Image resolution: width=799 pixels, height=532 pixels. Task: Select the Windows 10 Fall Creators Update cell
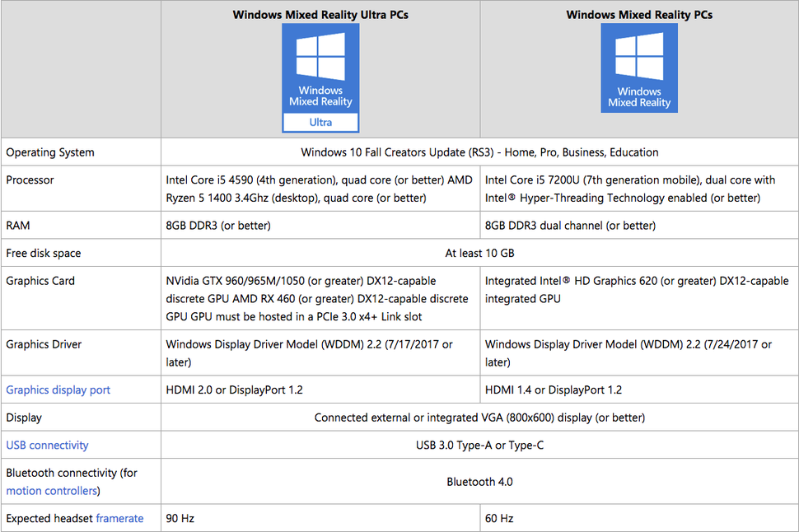(479, 152)
